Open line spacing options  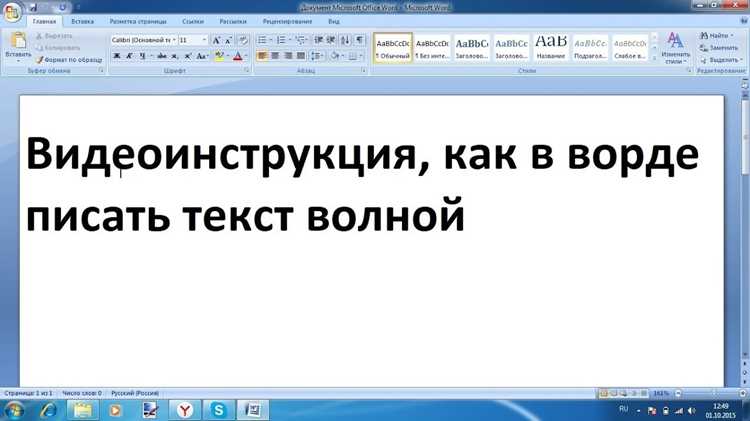coord(316,56)
